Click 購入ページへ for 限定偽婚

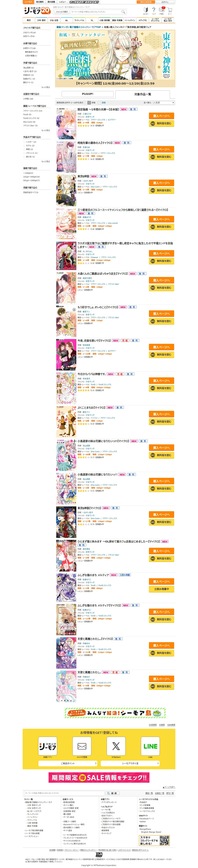point(162,116)
